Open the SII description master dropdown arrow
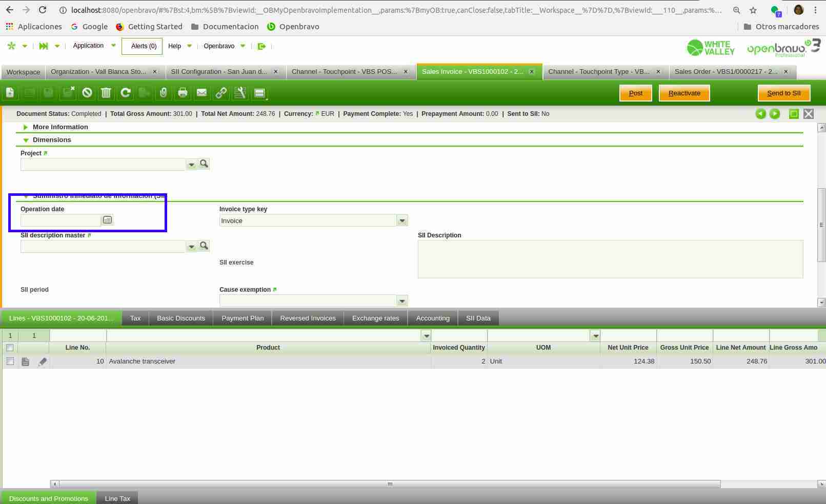This screenshot has width=826, height=504. (x=191, y=246)
